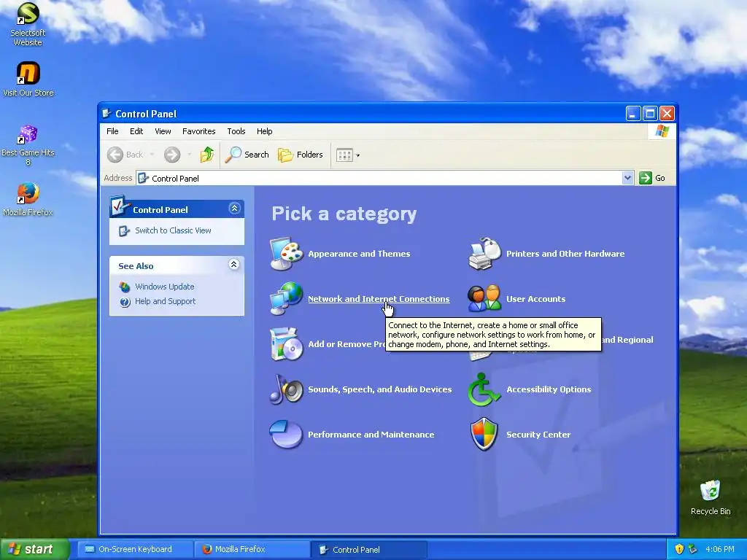
Task: Switch to Mozilla Firefox taskbar button
Action: [252, 549]
